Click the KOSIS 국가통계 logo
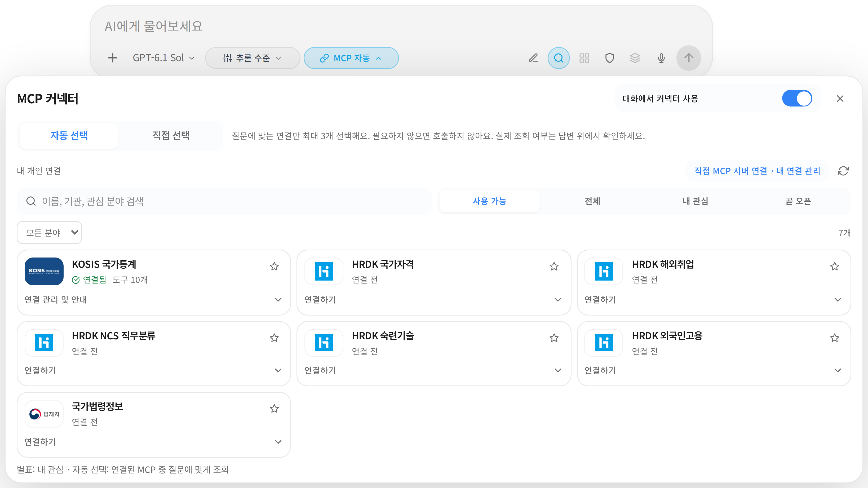This screenshot has height=488, width=868. (44, 271)
